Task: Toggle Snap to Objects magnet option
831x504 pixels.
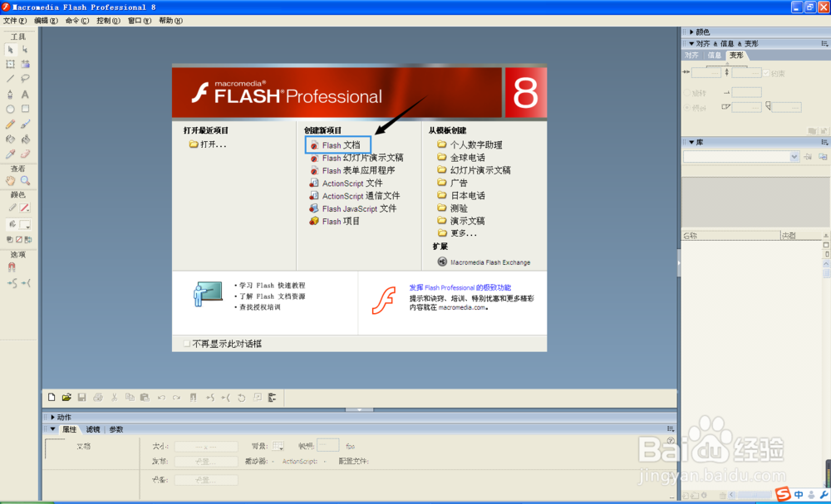Action: [x=12, y=268]
